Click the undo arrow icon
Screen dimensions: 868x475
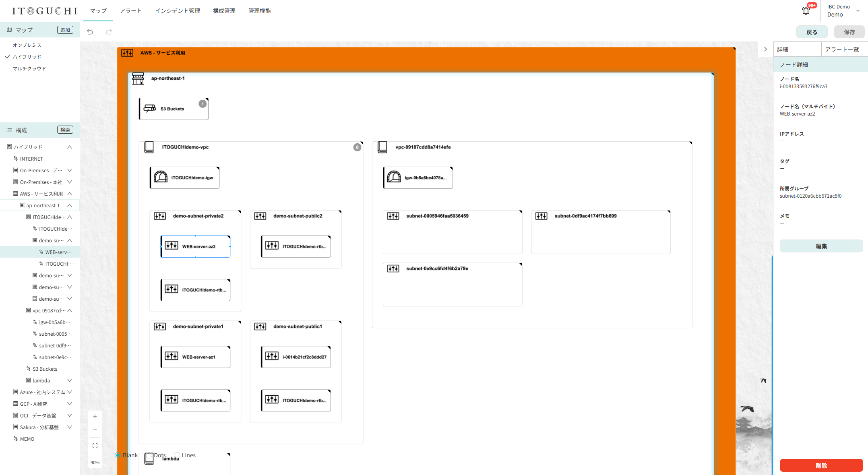click(x=90, y=32)
